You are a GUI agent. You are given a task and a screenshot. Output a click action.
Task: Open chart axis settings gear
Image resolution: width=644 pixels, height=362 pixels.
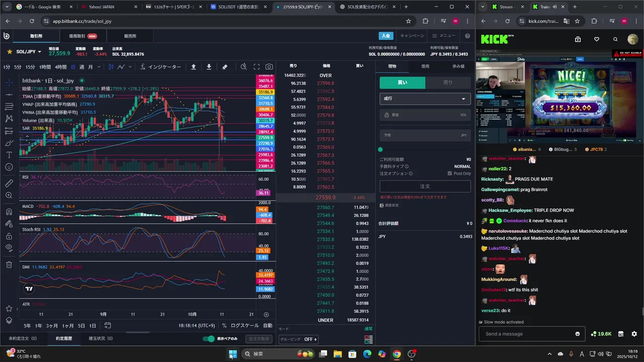pos(266,314)
